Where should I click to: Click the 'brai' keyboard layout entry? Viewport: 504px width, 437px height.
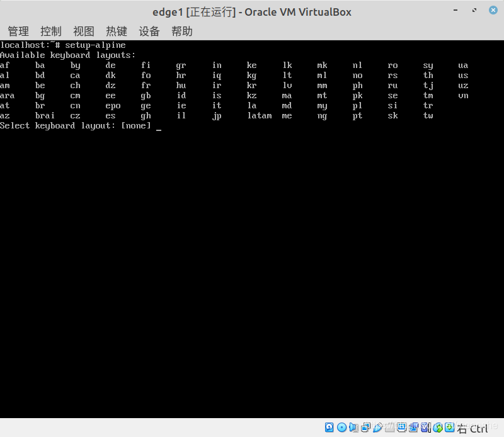(x=45, y=116)
